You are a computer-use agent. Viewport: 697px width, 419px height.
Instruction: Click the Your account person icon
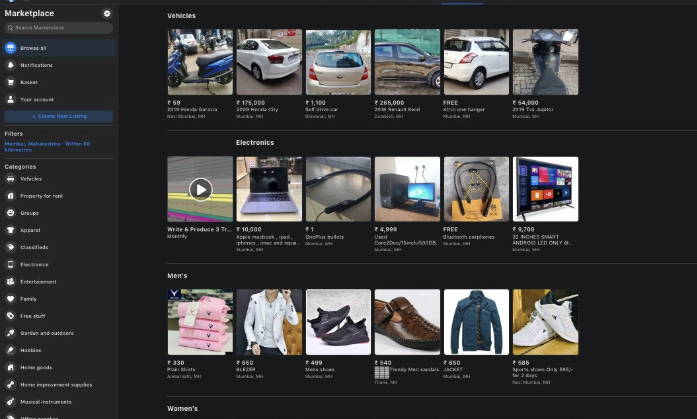pyautogui.click(x=11, y=100)
